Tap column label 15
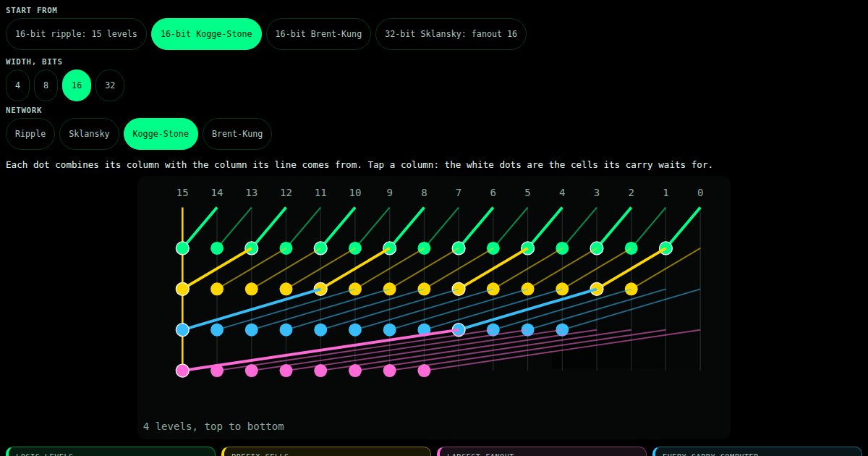 182,193
